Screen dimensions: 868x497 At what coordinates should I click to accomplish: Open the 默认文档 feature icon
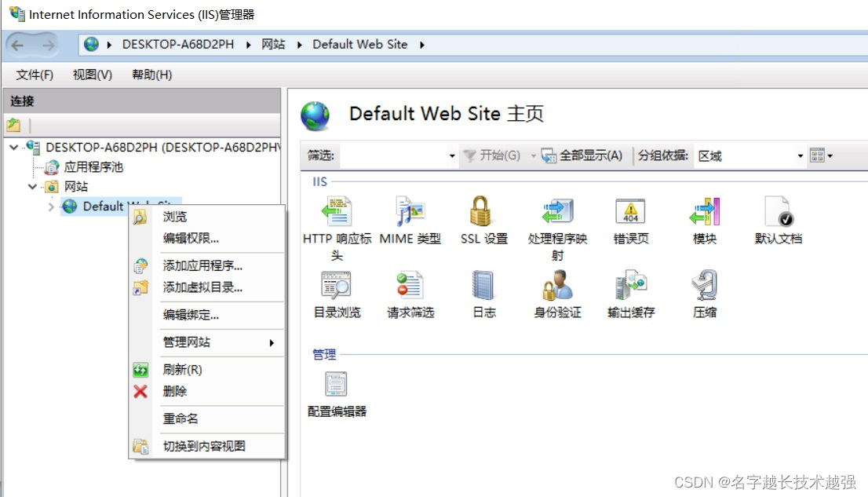779,211
